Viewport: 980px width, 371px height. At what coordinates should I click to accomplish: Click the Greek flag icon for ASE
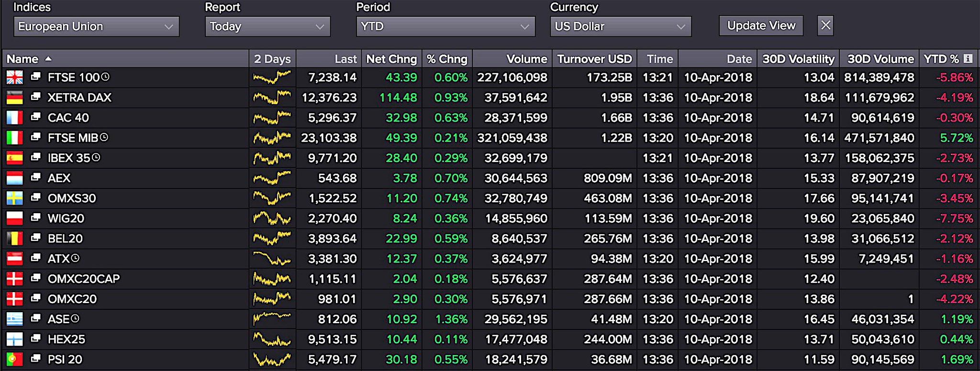(x=14, y=319)
